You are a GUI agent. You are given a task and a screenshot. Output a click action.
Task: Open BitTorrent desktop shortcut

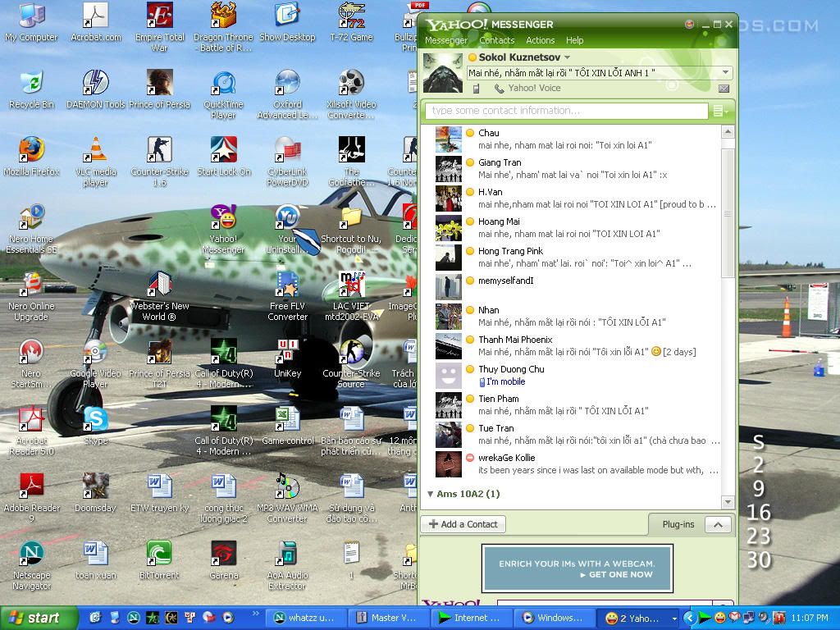point(159,559)
